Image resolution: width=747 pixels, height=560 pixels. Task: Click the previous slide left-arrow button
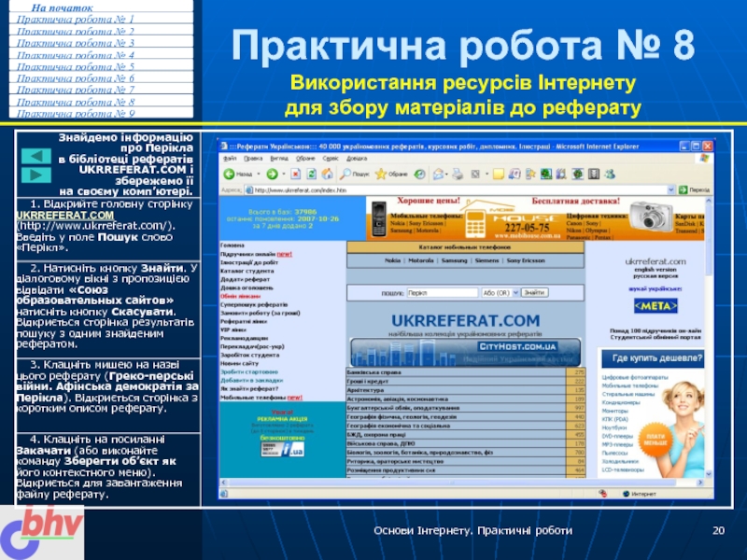tap(36, 156)
